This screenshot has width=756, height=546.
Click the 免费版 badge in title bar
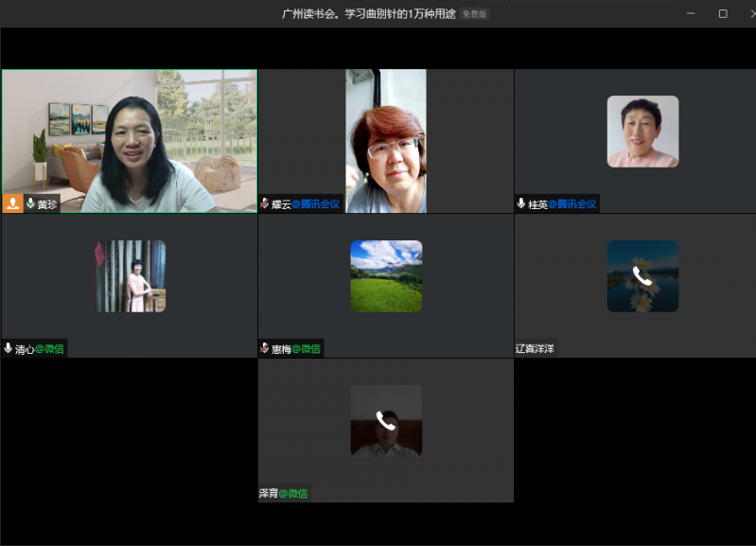[x=475, y=14]
